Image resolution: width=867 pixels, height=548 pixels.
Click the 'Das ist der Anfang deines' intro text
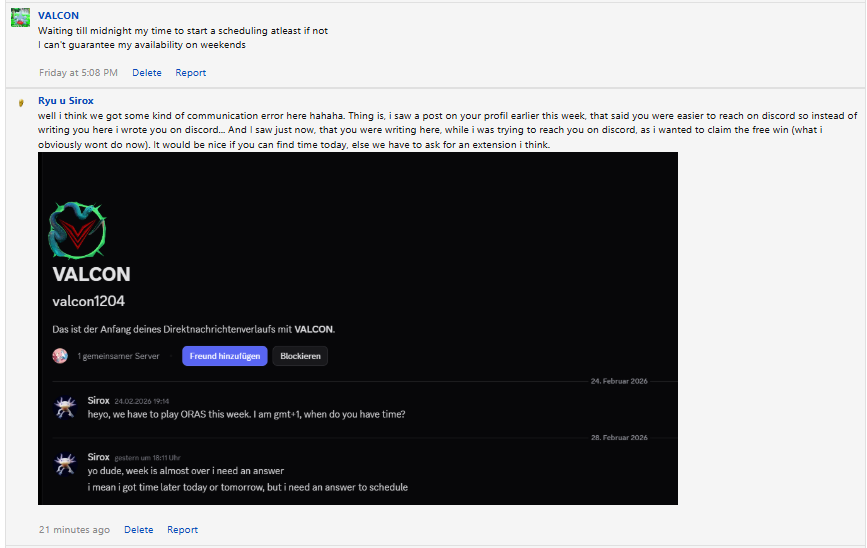(x=194, y=329)
